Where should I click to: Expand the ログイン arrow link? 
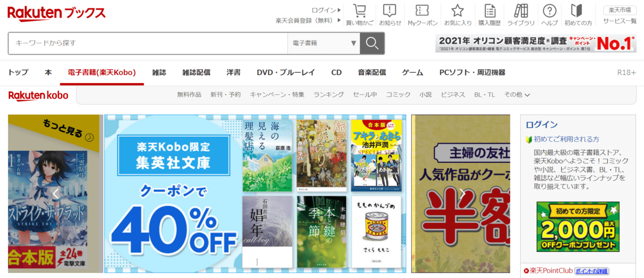pos(326,10)
